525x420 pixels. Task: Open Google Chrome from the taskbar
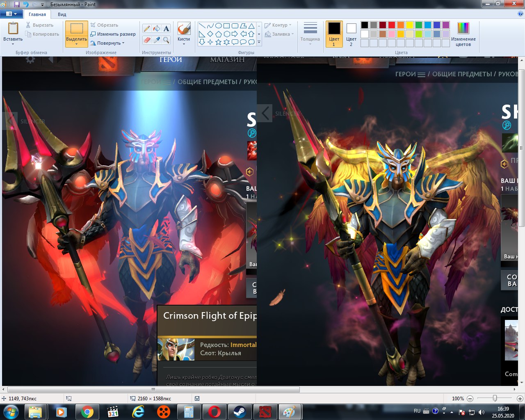click(x=87, y=412)
